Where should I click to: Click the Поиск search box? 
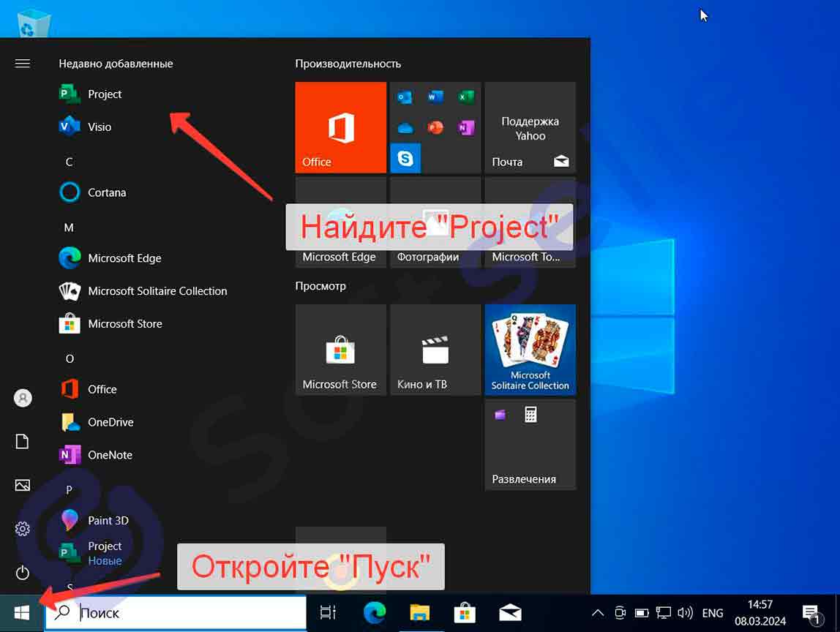(176, 613)
